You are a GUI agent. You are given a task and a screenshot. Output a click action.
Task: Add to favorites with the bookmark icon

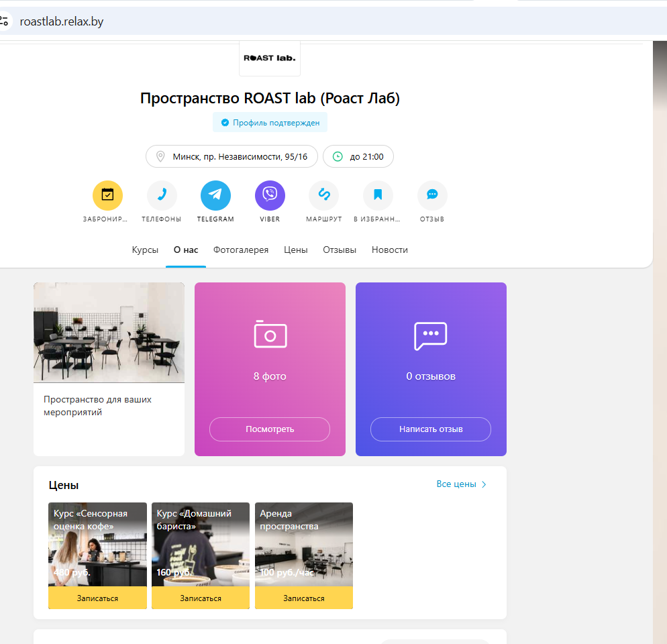(378, 195)
